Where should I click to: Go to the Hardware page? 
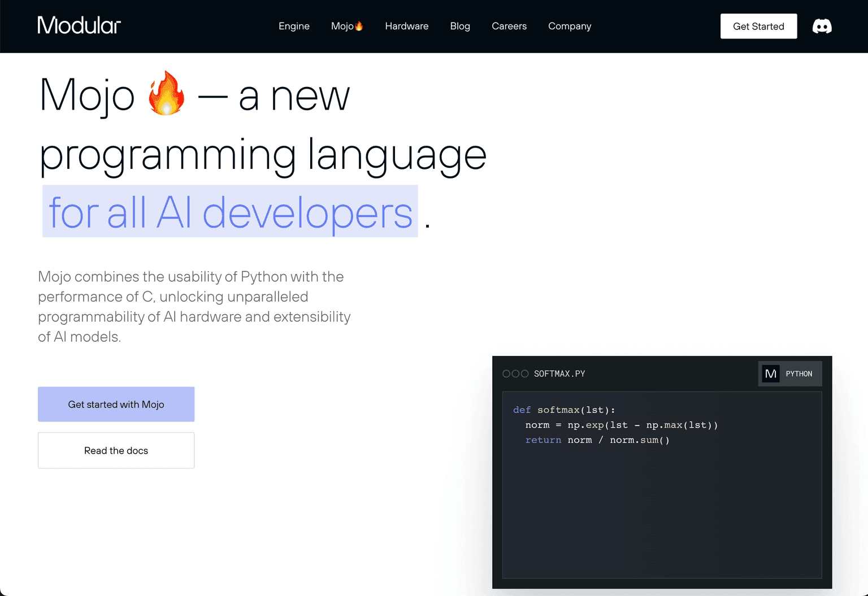tap(407, 26)
